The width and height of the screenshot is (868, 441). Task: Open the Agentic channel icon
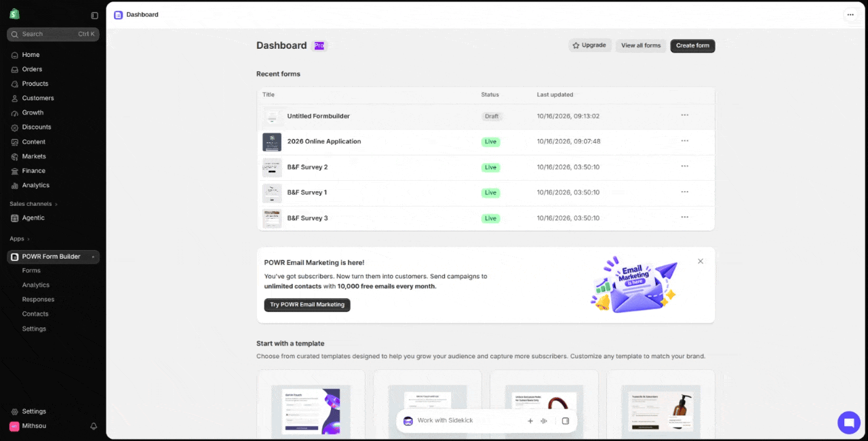[x=15, y=218]
